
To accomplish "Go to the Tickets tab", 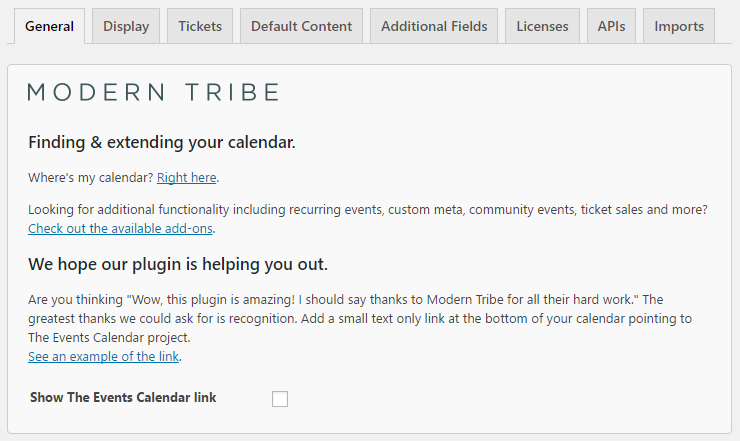I will [200, 26].
